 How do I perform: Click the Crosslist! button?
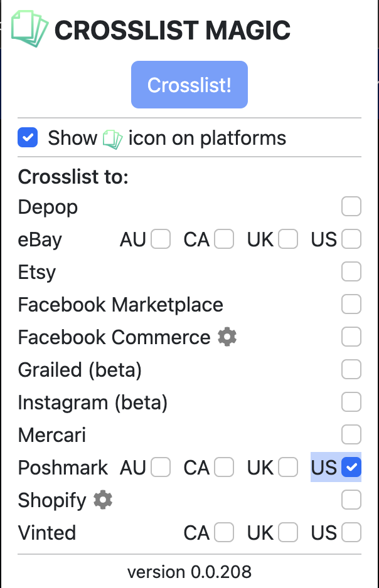pos(189,85)
